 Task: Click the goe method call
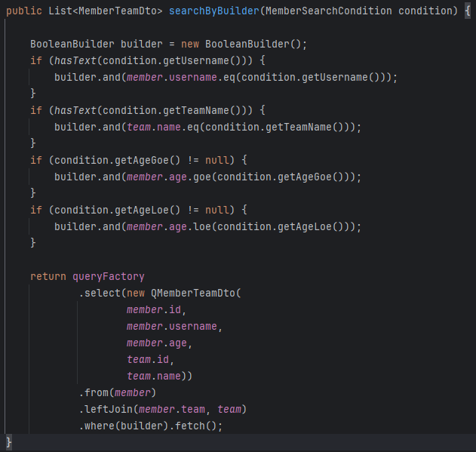(202, 177)
